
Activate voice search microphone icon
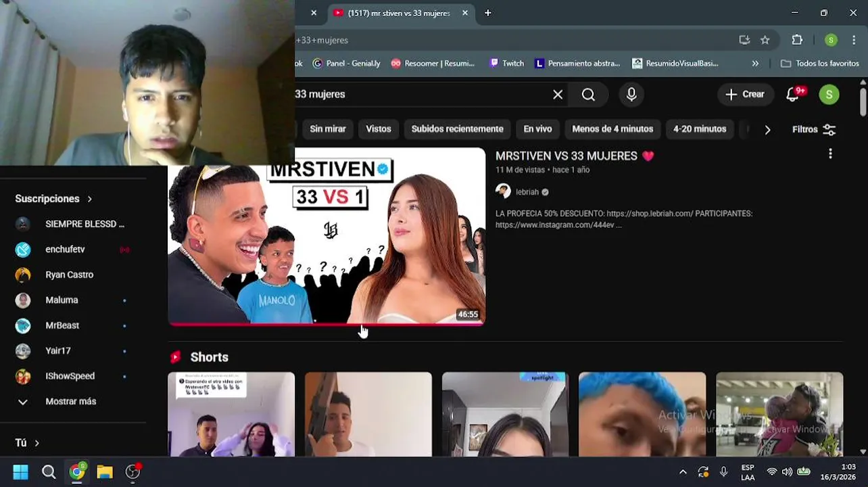tap(631, 95)
